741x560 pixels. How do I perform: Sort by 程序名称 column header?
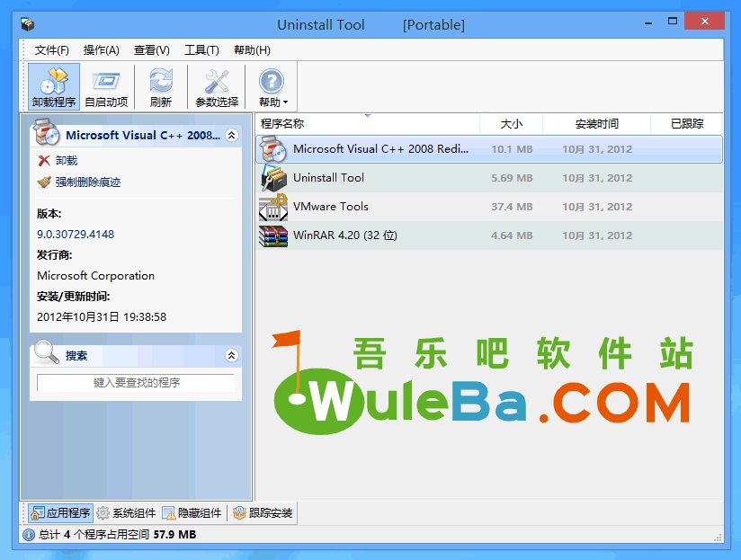pyautogui.click(x=368, y=124)
